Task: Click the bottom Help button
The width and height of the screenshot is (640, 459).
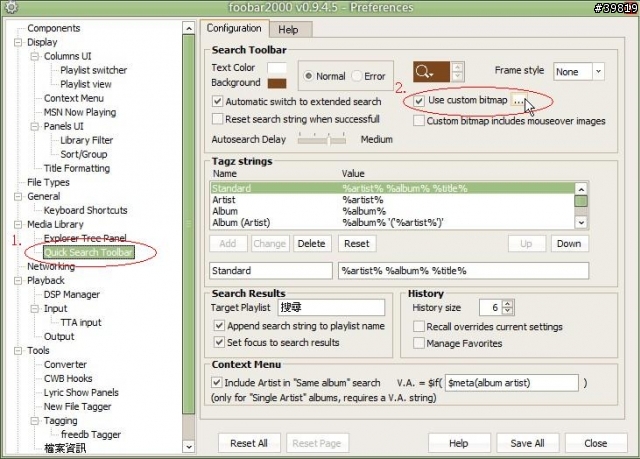Action: (459, 443)
